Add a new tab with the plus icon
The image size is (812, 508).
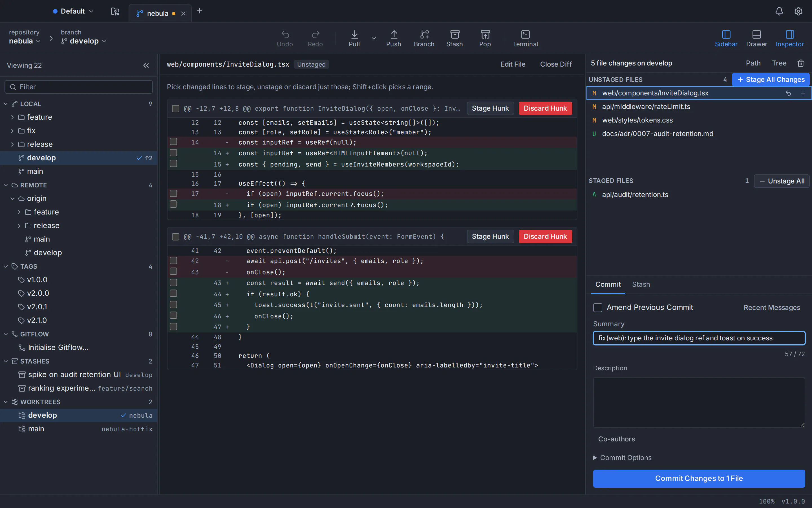[200, 11]
